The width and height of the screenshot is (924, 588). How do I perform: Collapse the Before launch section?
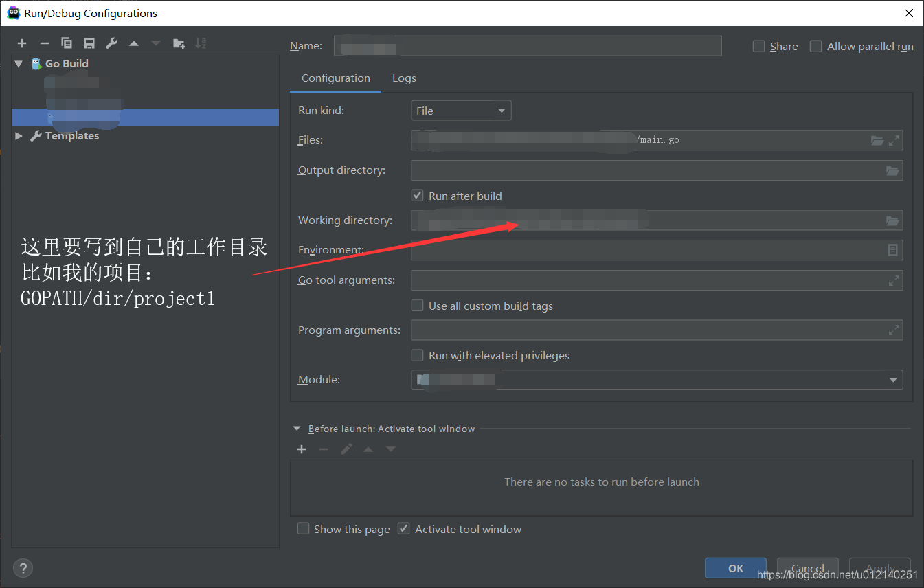tap(297, 429)
